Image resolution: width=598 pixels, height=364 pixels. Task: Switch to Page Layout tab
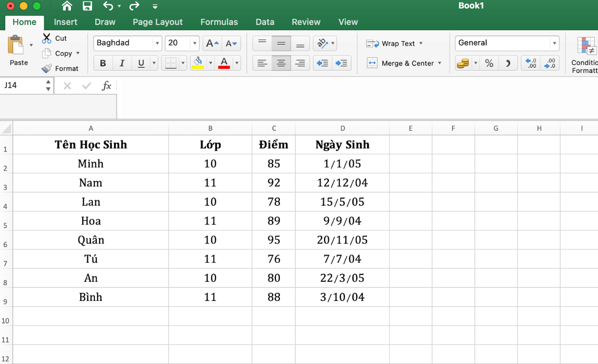(x=158, y=22)
